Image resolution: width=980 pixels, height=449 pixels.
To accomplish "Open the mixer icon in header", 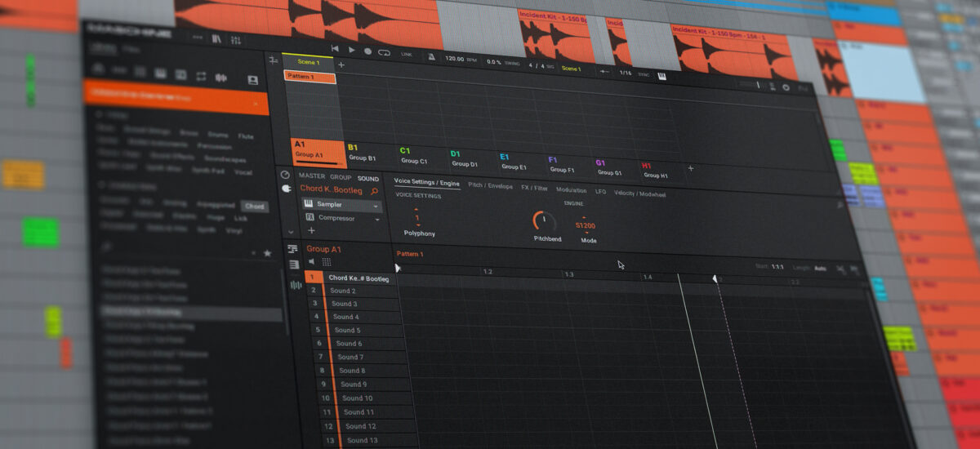I will click(x=236, y=39).
